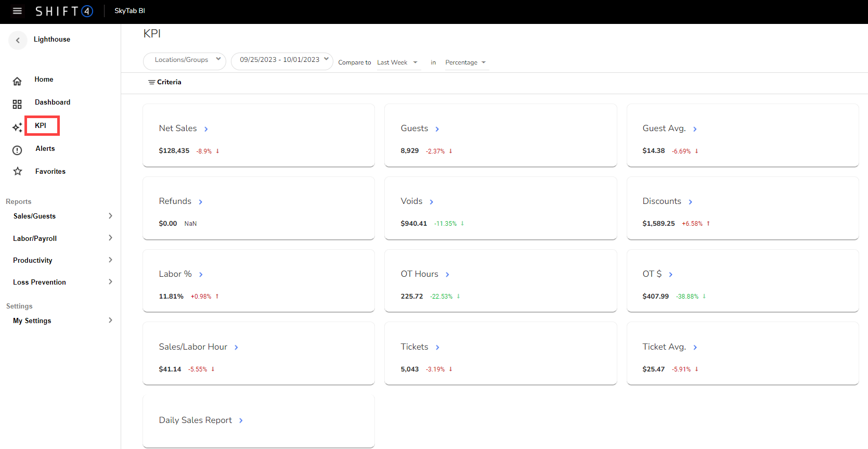The image size is (868, 449).
Task: Open the hamburger menu icon
Action: [17, 11]
